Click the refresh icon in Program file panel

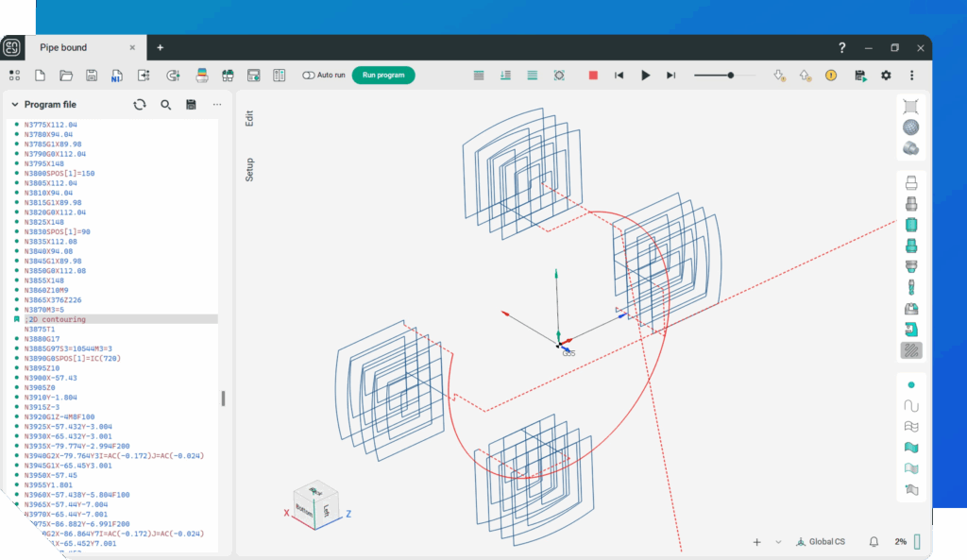[140, 105]
